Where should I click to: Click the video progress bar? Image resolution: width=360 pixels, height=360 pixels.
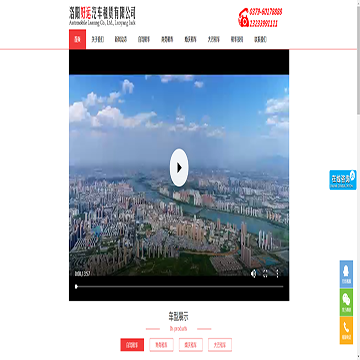[179, 286]
